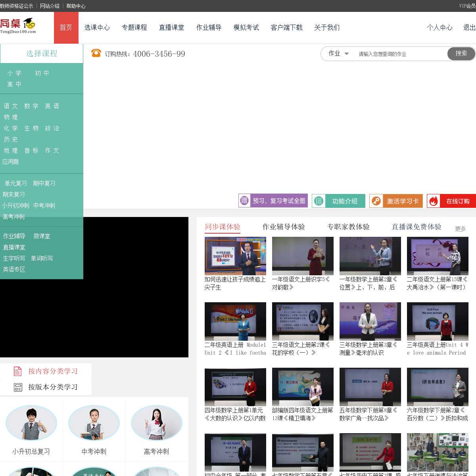Open the 帮助中心 link in top bar
This screenshot has width=476, height=476.
[76, 6]
